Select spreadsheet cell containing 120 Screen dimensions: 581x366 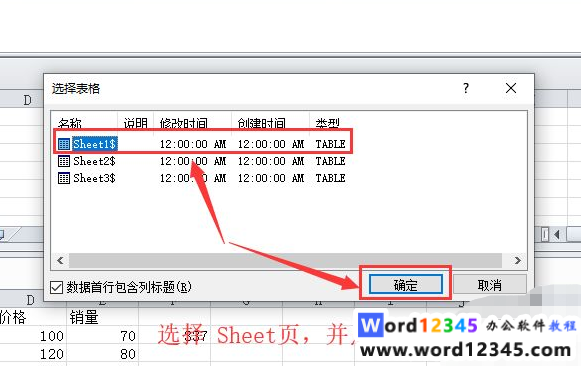(33, 354)
